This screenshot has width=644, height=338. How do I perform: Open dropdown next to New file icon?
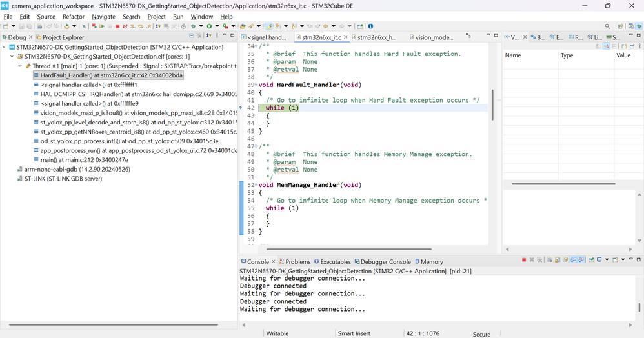click(x=14, y=26)
